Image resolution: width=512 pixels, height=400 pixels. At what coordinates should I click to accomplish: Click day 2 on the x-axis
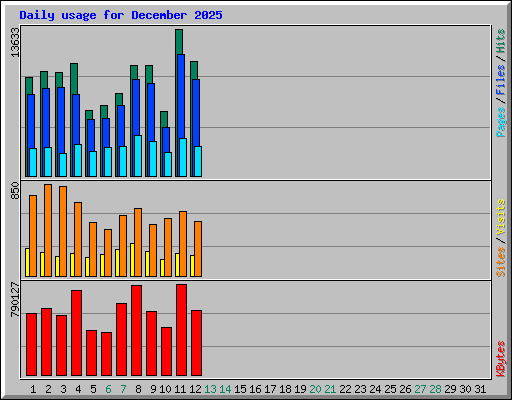coord(48,389)
